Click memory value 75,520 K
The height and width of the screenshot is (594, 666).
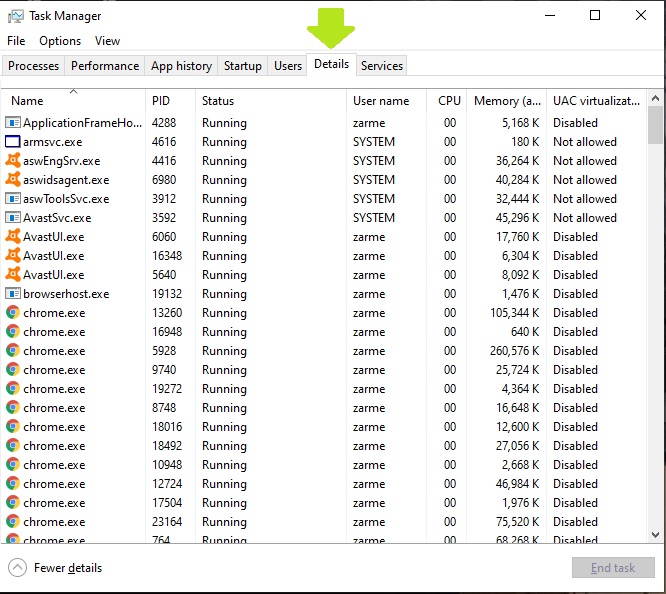click(517, 522)
